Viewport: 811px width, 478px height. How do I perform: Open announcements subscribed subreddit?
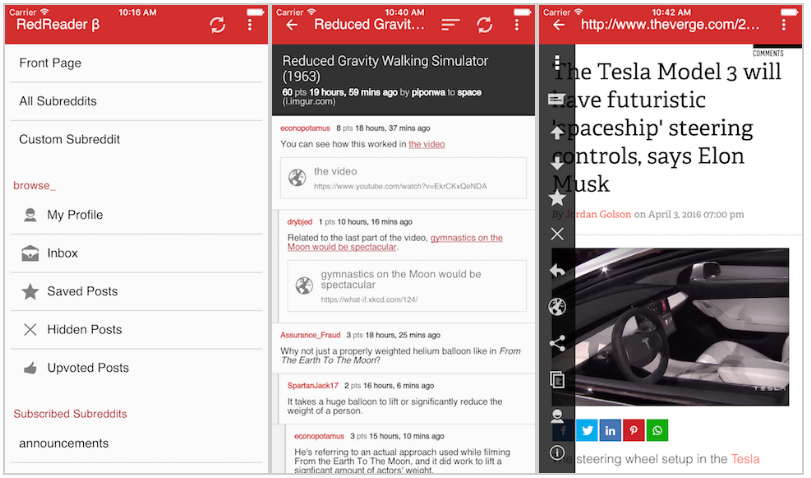coord(137,443)
